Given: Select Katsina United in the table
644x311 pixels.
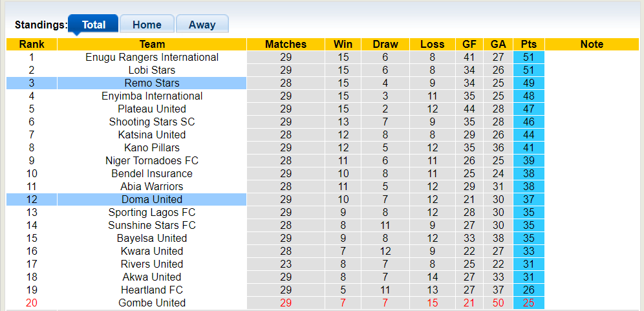Looking at the screenshot, I should pos(152,134).
